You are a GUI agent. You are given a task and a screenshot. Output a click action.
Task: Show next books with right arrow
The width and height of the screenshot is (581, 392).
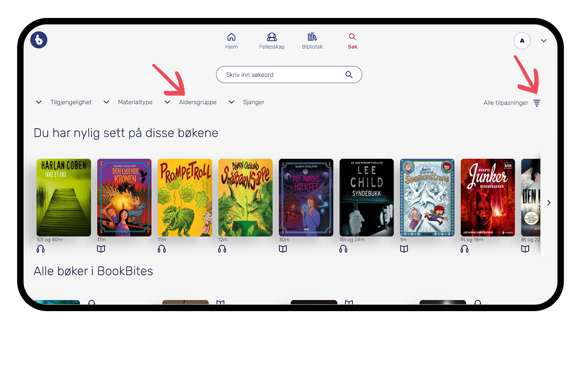click(x=549, y=202)
